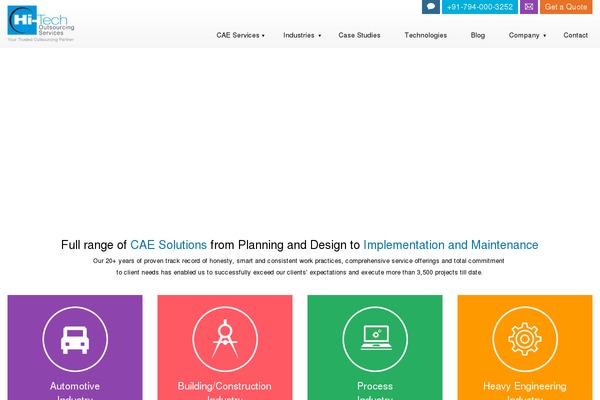Go to the Blog page
This screenshot has width=600, height=400.
point(478,35)
